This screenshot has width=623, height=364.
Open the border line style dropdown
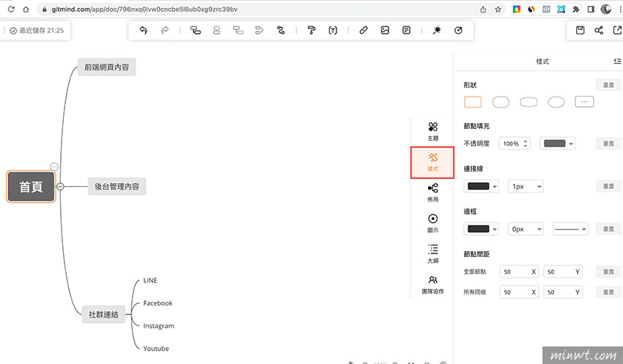(570, 229)
